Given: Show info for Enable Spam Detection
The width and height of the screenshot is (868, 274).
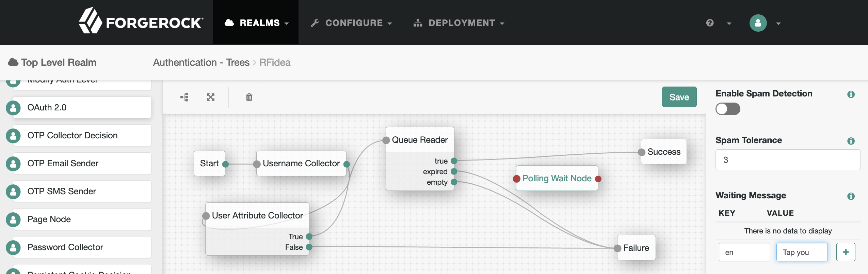Looking at the screenshot, I should point(851,94).
